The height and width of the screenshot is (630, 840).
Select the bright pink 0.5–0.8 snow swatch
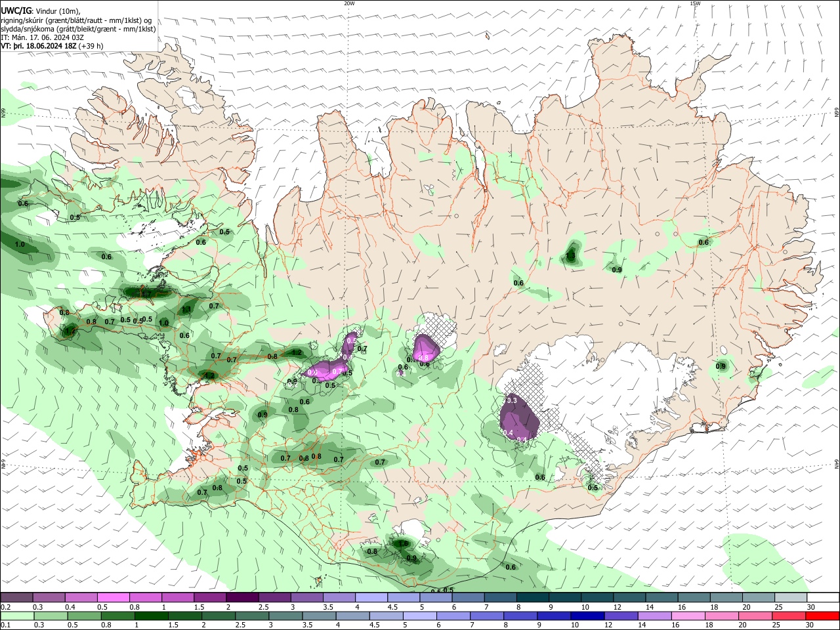(x=113, y=598)
